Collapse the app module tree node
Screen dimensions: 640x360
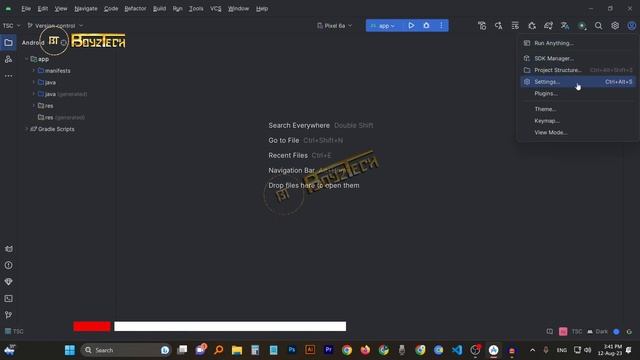(x=27, y=59)
